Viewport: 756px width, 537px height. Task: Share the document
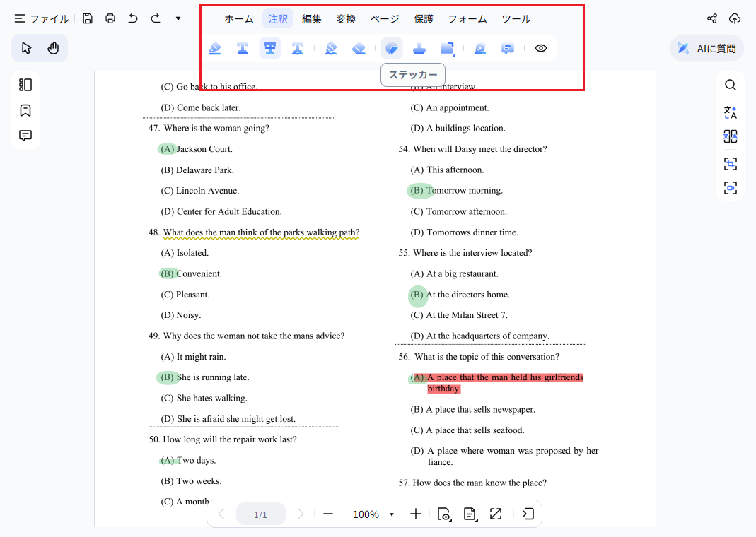pos(711,19)
